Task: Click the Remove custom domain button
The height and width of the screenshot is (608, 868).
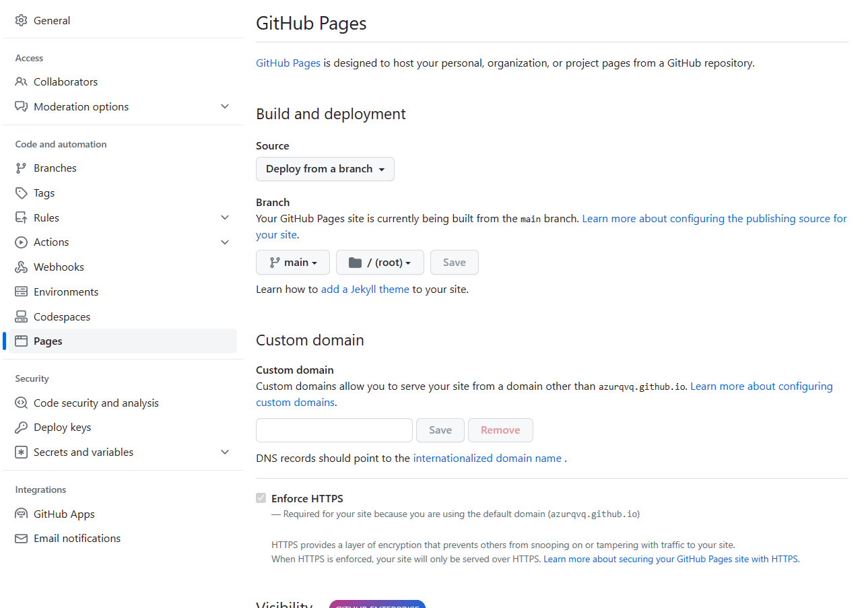Action: click(x=500, y=430)
